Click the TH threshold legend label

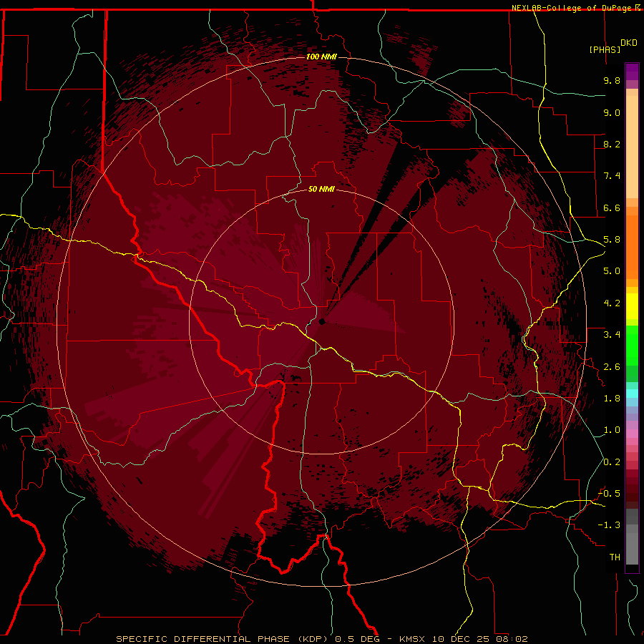[615, 557]
